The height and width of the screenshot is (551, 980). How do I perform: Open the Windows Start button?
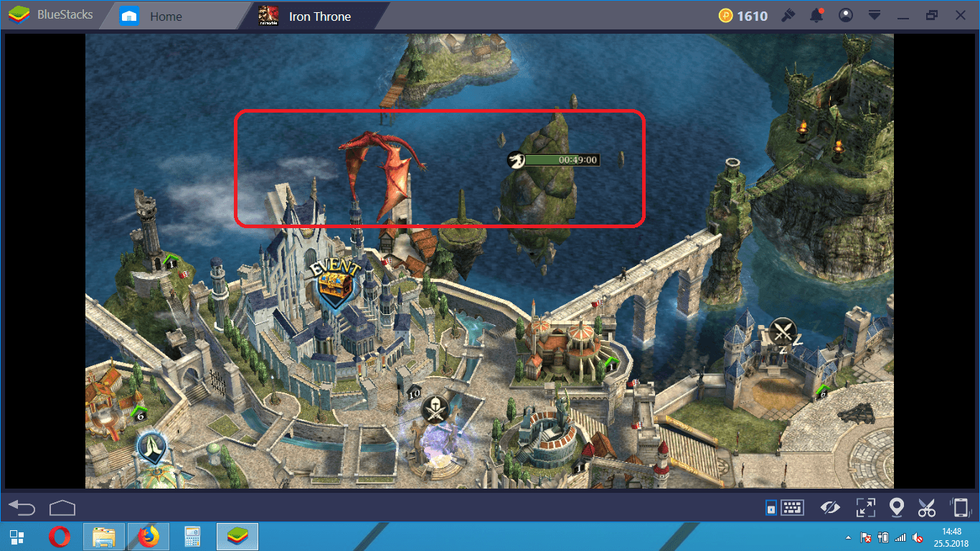tap(17, 537)
